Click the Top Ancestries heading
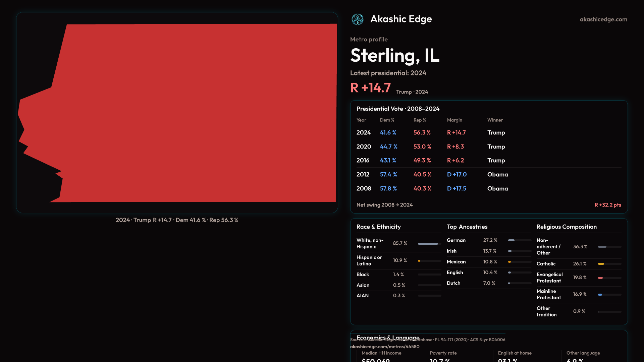 (x=467, y=227)
